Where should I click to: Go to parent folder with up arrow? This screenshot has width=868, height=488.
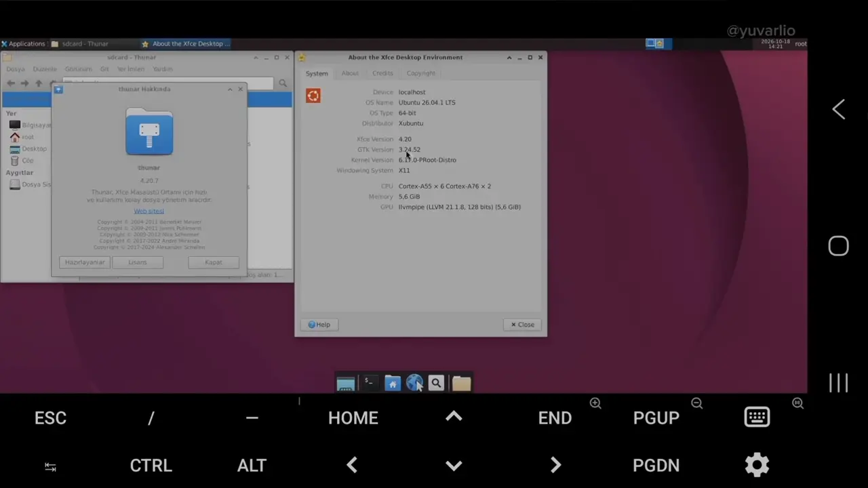tap(39, 83)
